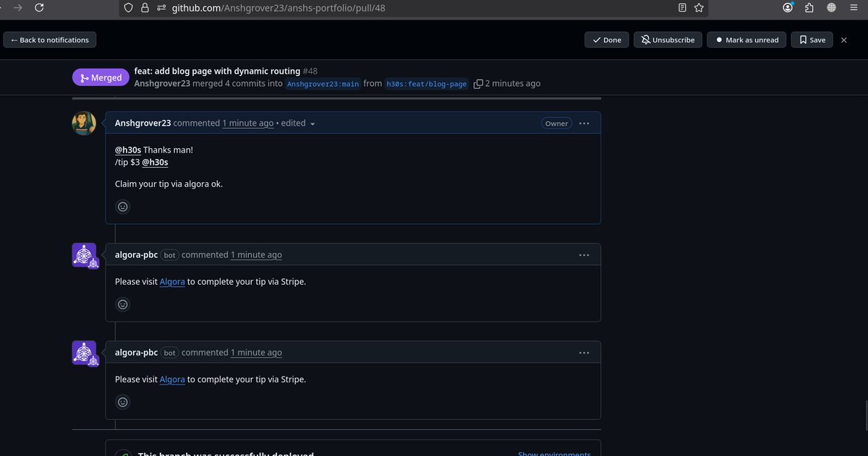Click the bot label on first algora-pbc comment
The image size is (868, 456).
pos(169,255)
